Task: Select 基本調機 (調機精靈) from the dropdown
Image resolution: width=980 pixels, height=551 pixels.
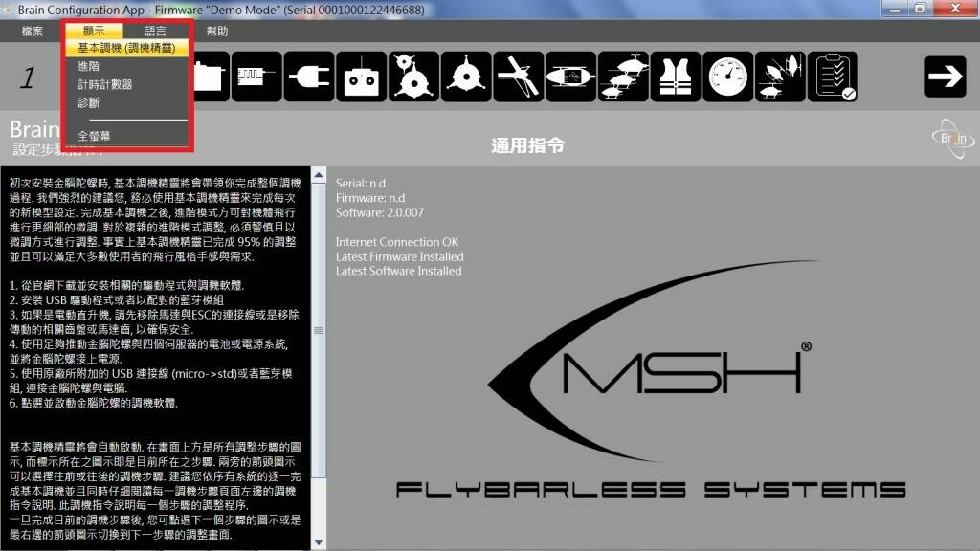Action: click(x=126, y=48)
